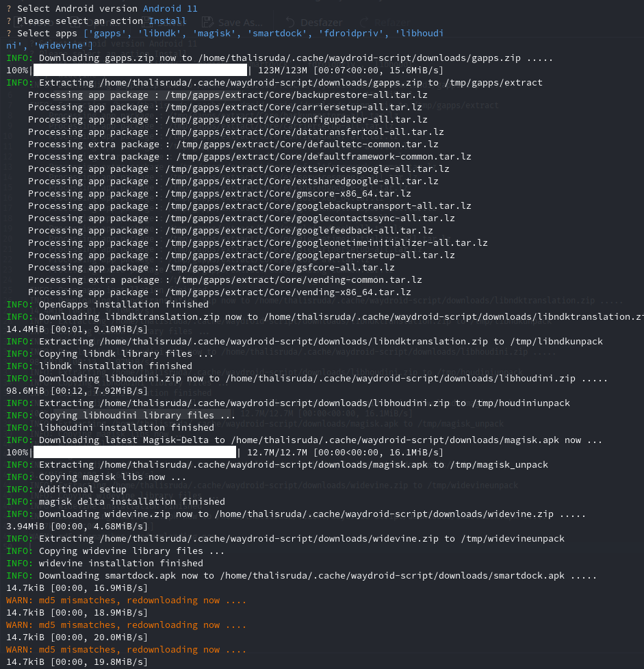Select the 'smartdock' entry in apps list
The height and width of the screenshot is (669, 644).
(x=276, y=34)
